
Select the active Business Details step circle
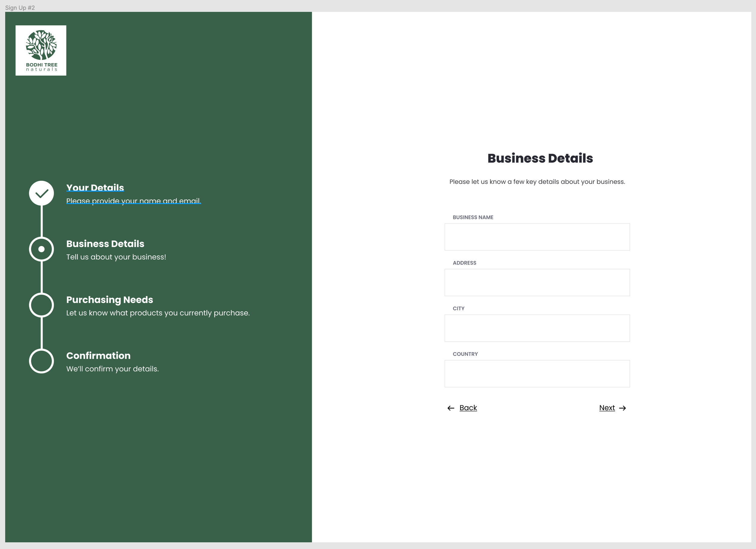[x=41, y=249]
